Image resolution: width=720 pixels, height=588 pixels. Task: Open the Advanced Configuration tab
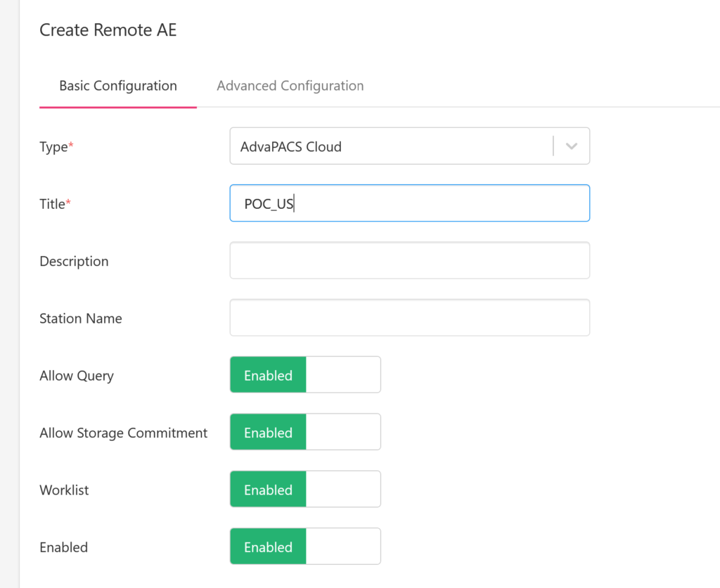290,86
